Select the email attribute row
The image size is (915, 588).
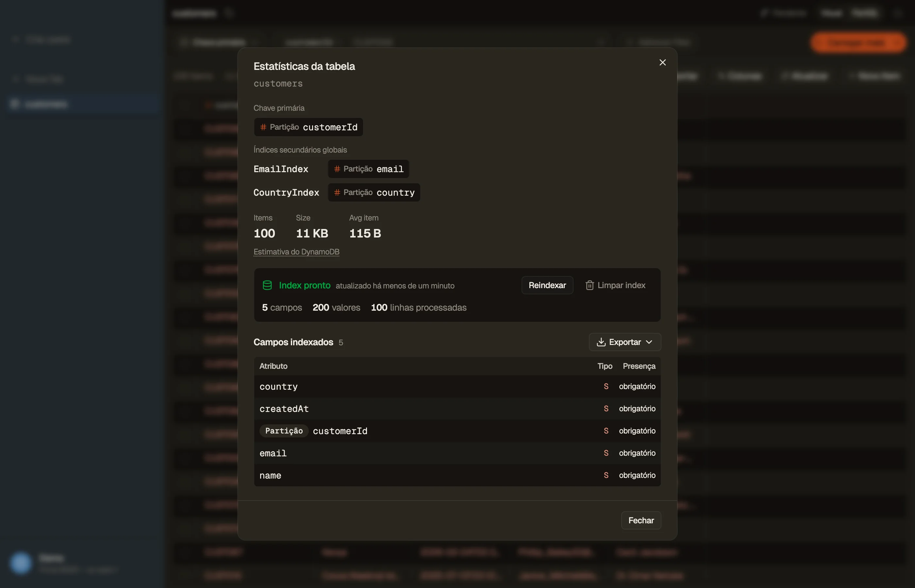tap(457, 453)
